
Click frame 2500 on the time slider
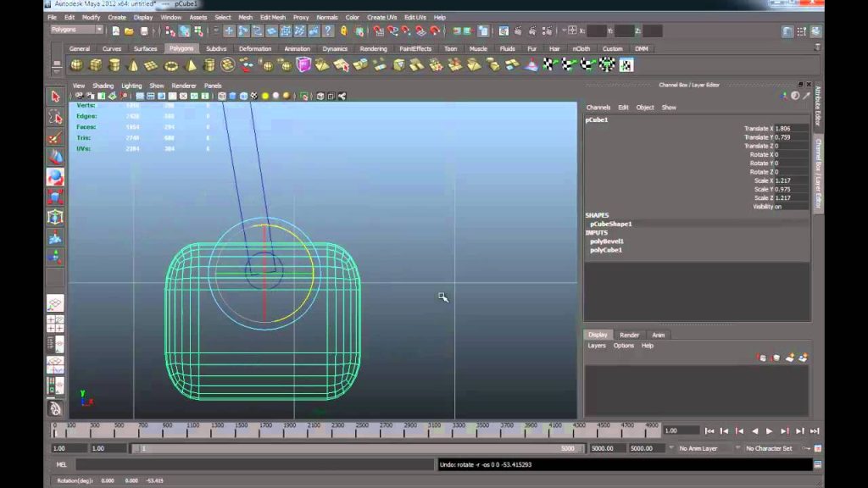pyautogui.click(x=362, y=430)
